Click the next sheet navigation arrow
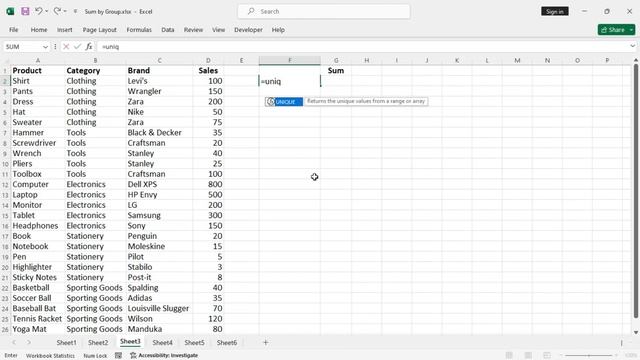The width and height of the screenshot is (640, 360). [29, 342]
